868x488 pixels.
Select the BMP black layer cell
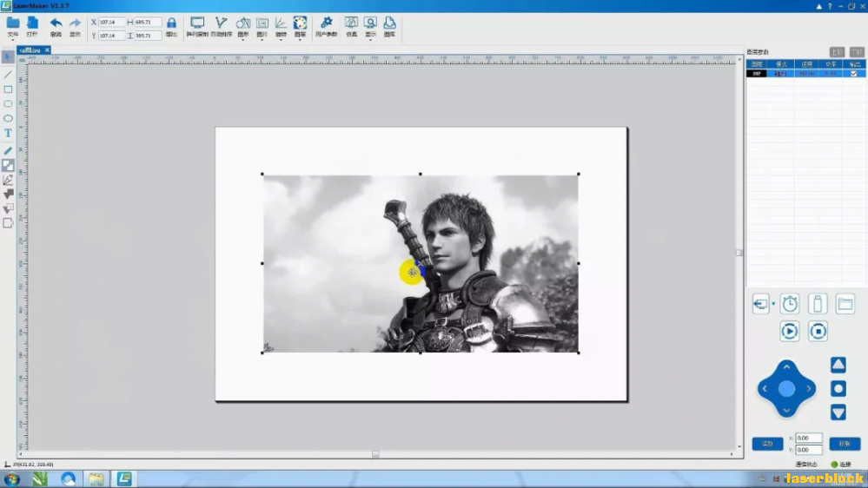pos(756,74)
